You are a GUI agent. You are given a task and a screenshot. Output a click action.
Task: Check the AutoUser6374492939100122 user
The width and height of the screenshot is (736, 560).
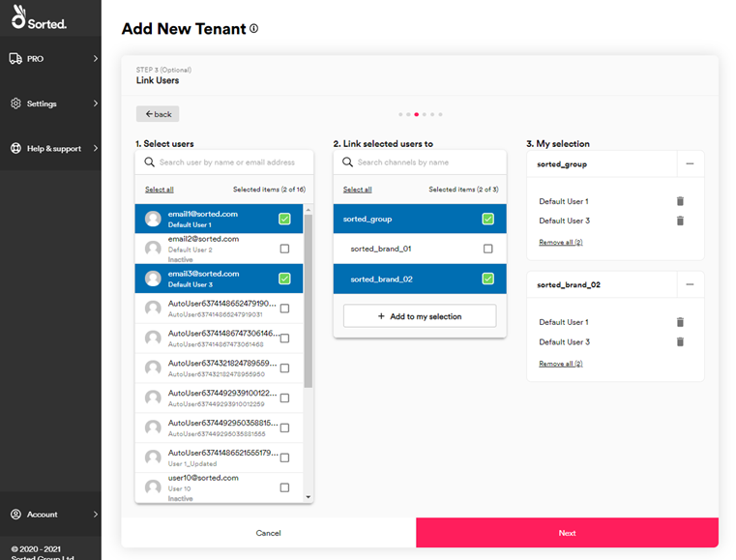point(284,398)
